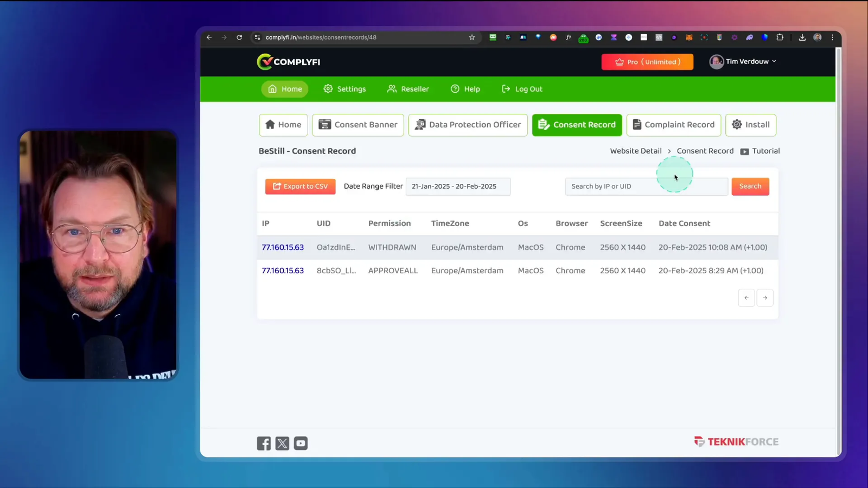The width and height of the screenshot is (868, 488).
Task: Click the Date Consent column header
Action: (684, 223)
